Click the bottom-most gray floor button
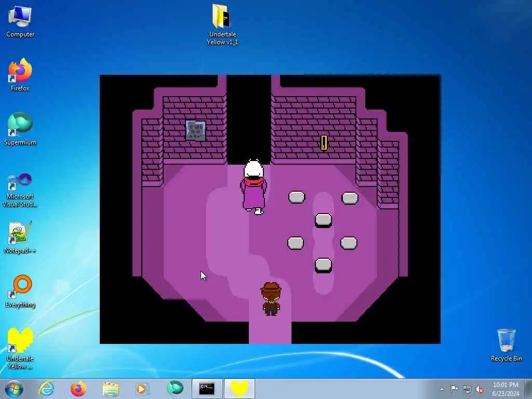532x399 pixels. (x=323, y=265)
